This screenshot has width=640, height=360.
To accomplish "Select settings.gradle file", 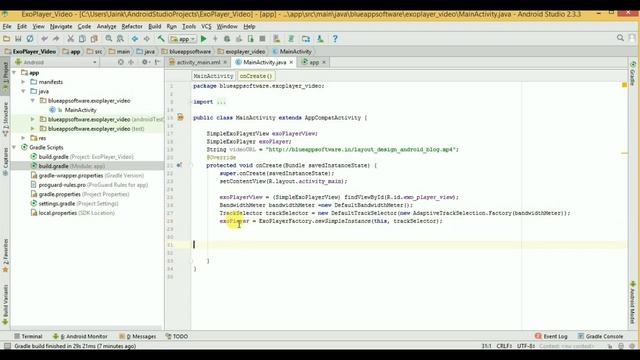I will (x=57, y=204).
